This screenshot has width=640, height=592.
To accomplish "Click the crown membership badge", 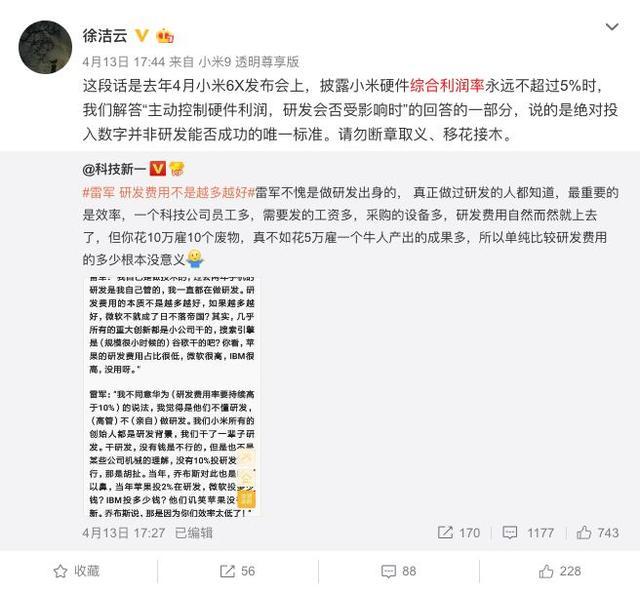I will coord(165,36).
